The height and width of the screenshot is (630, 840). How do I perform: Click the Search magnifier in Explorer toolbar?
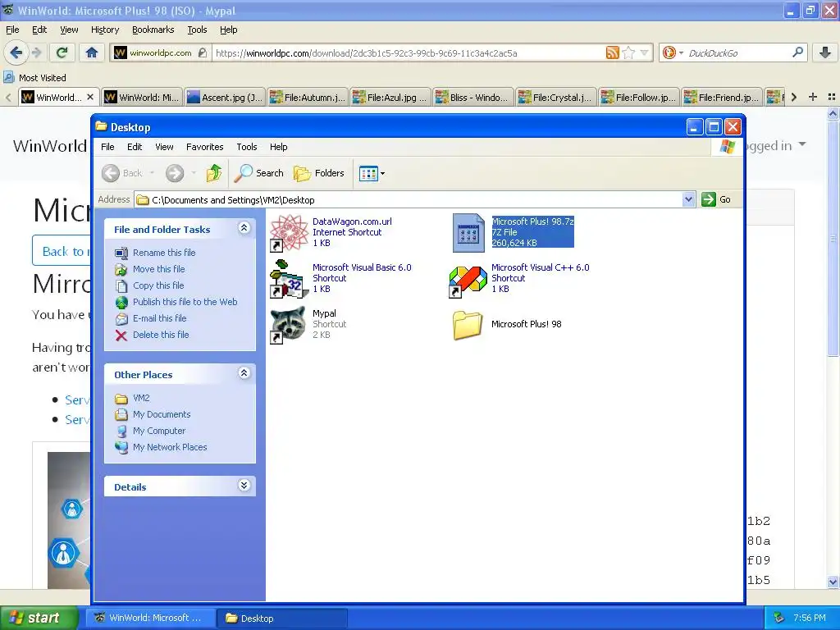[258, 173]
